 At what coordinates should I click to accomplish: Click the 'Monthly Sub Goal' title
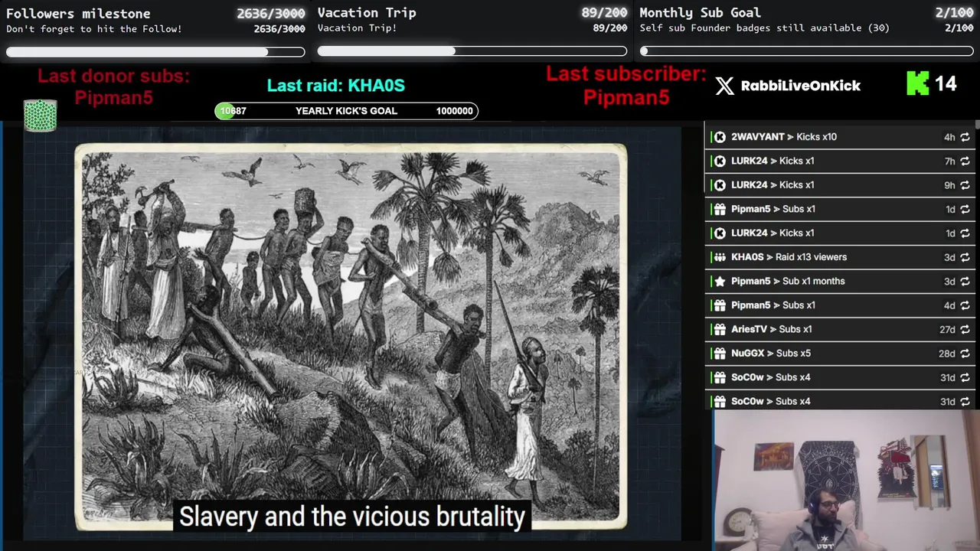pyautogui.click(x=700, y=12)
